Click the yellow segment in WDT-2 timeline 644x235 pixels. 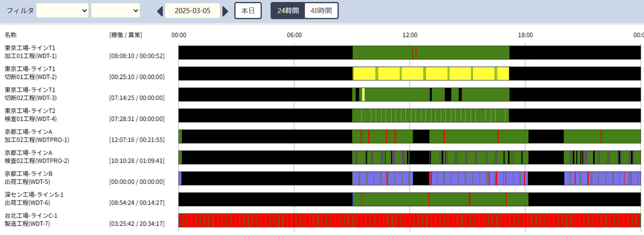click(x=431, y=73)
